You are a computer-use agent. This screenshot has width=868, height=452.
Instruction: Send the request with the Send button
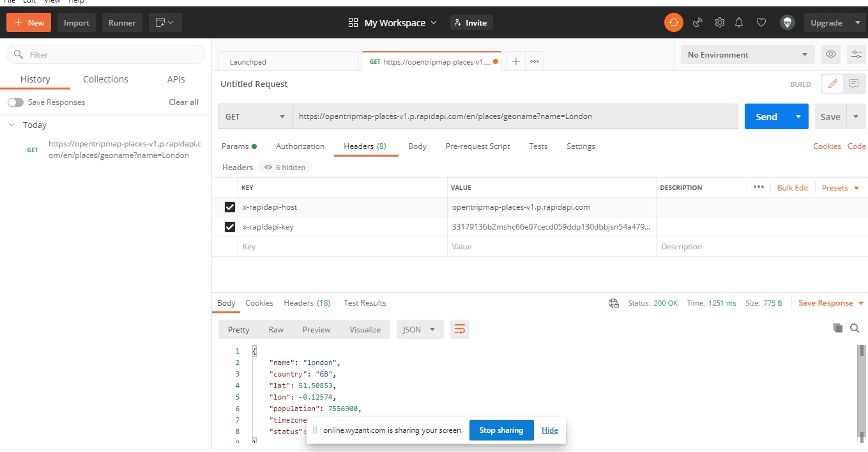(766, 116)
